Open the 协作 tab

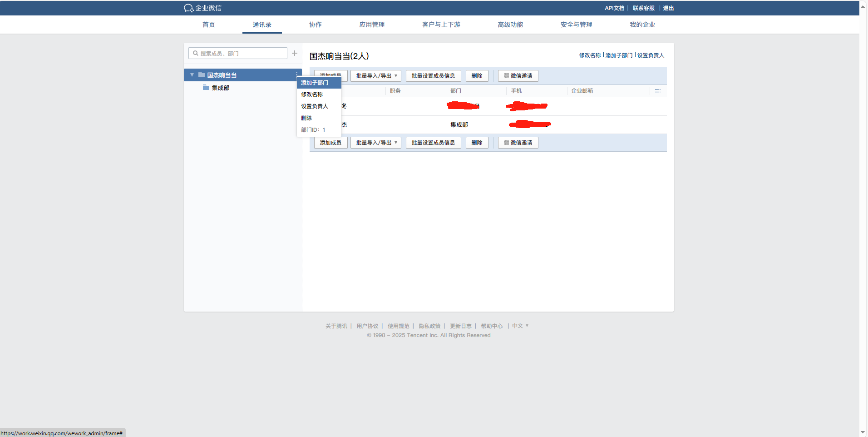[316, 25]
